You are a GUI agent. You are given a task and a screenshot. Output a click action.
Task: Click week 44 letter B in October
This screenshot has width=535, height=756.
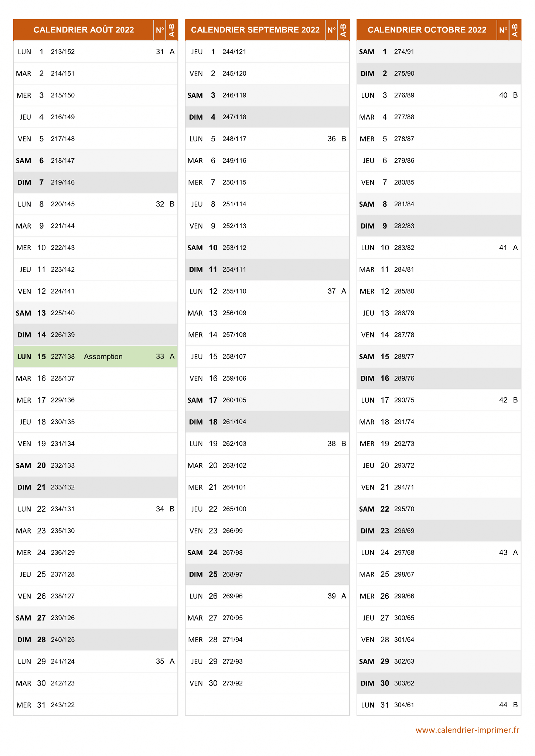click(x=515, y=705)
